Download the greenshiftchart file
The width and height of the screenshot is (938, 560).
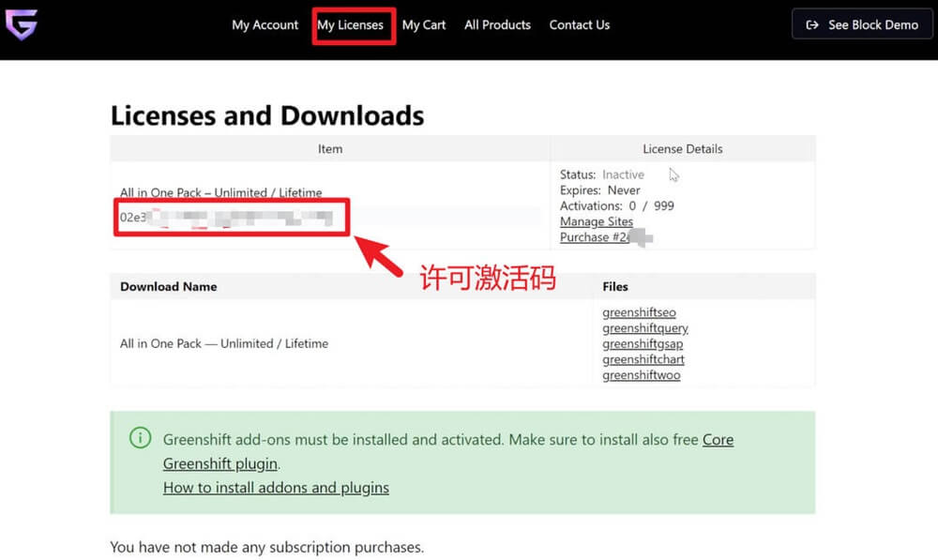coord(643,359)
